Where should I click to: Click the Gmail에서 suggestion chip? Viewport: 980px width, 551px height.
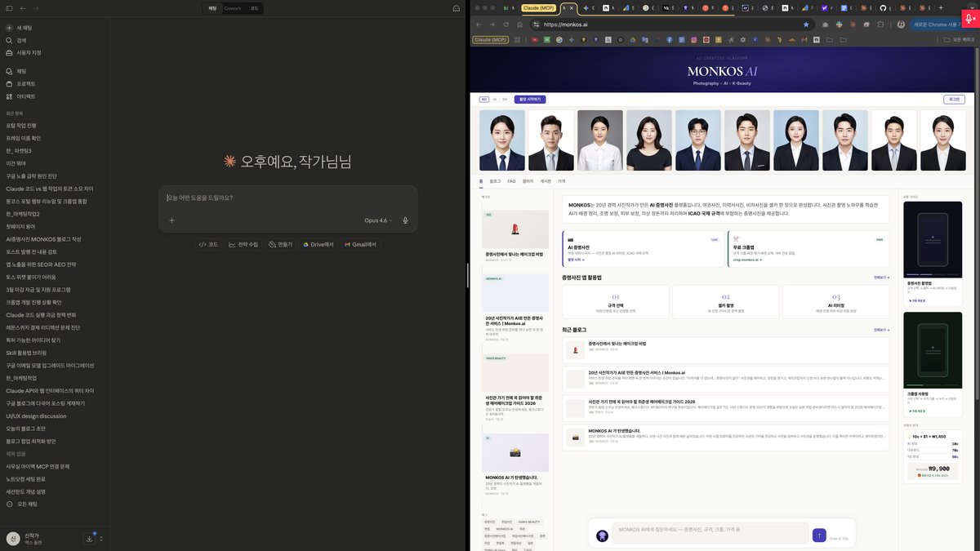pyautogui.click(x=360, y=244)
